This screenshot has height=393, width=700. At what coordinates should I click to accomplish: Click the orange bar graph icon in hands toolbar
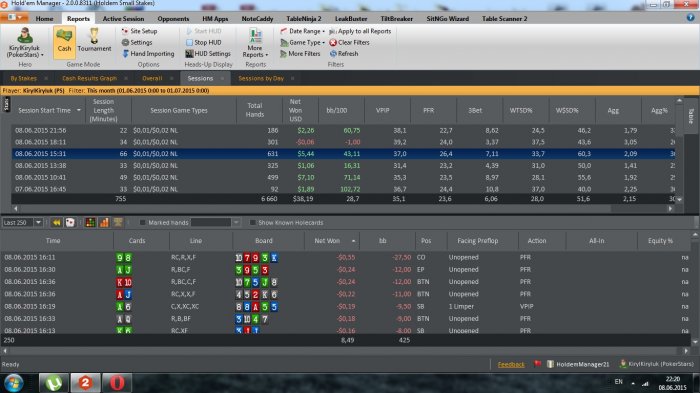coord(104,222)
